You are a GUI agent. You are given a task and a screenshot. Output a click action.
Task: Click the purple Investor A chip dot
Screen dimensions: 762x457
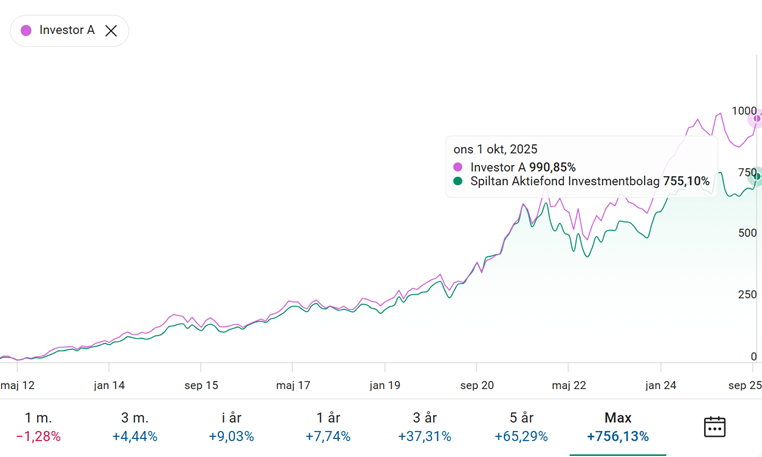[26, 31]
